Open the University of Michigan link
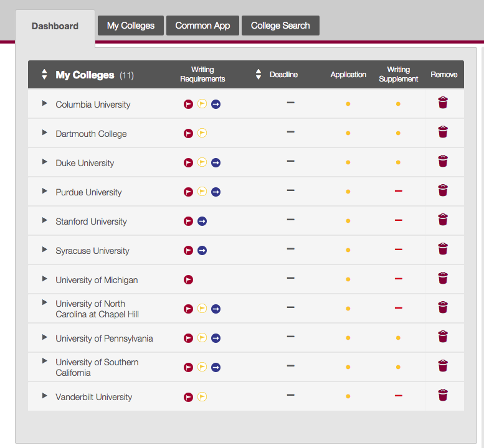484x448 pixels. pos(97,280)
